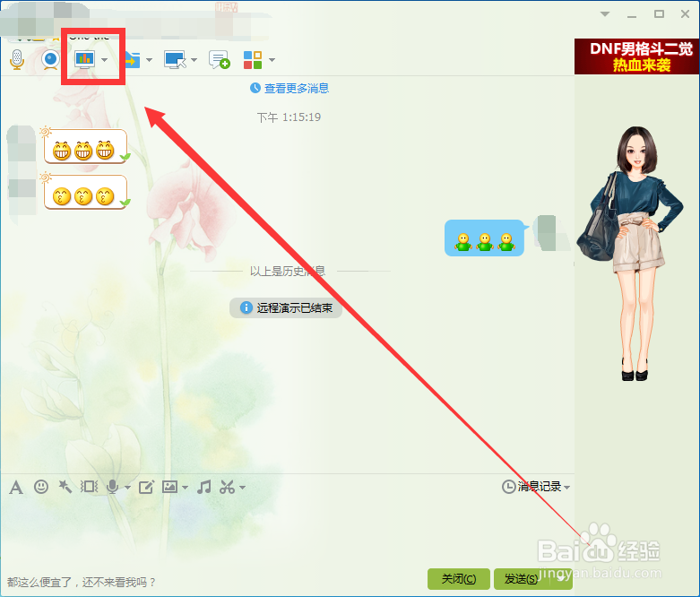Click the music note share icon

(x=204, y=487)
